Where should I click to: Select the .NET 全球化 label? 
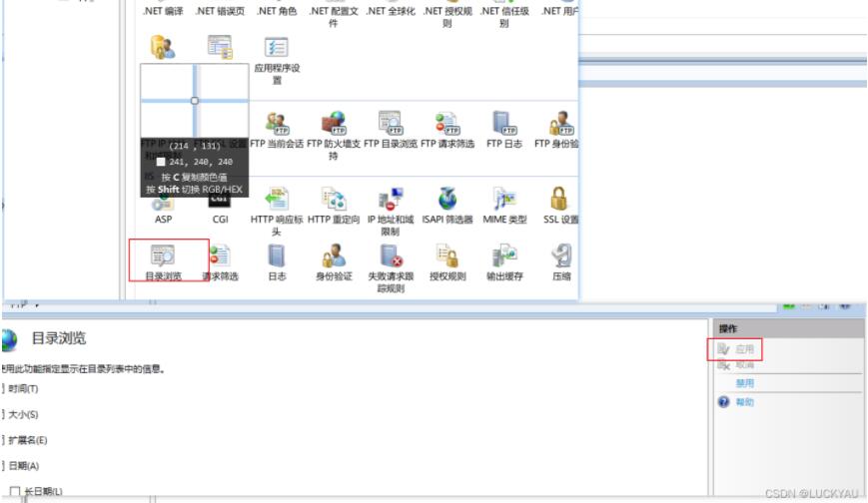pyautogui.click(x=391, y=11)
